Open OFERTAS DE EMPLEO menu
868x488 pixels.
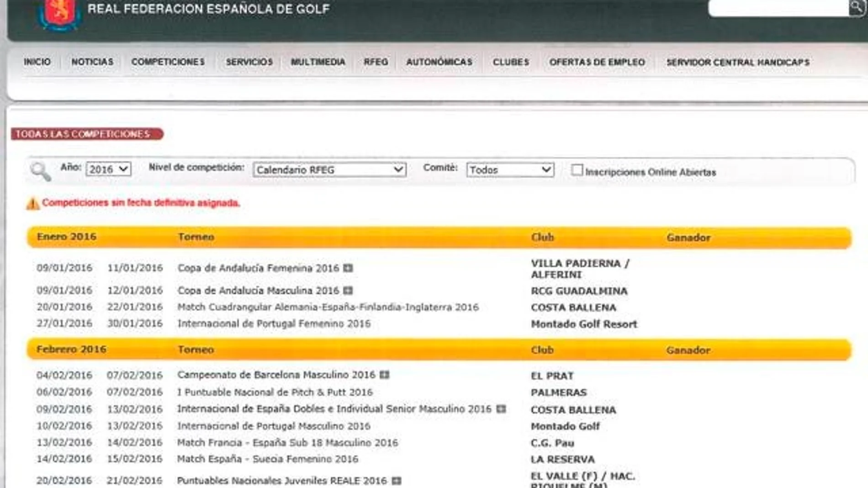coord(597,62)
